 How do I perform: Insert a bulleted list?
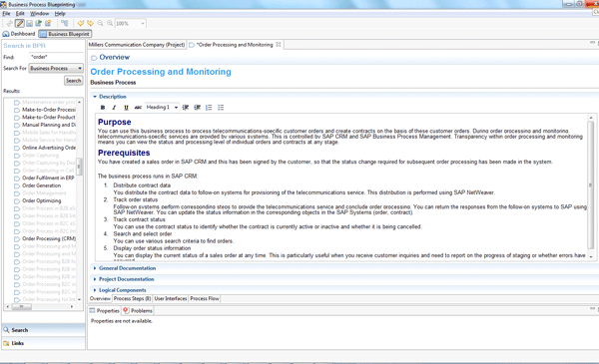tap(221, 108)
